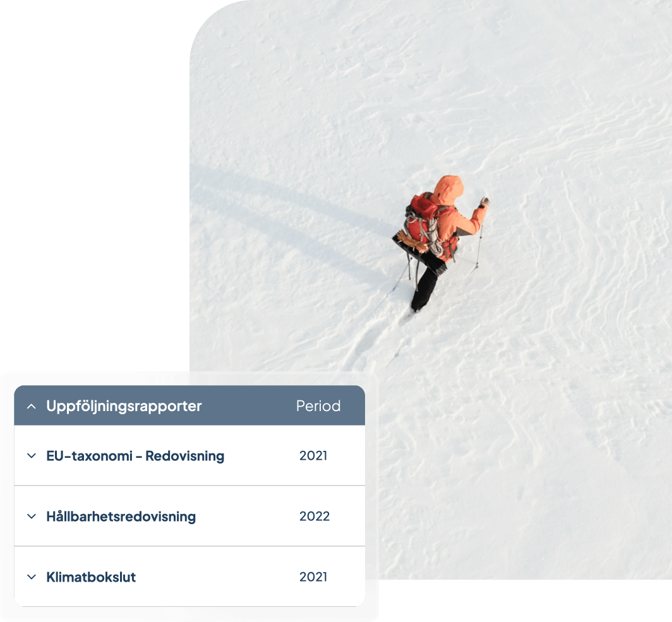This screenshot has width=672, height=622.
Task: Select the 2022 period for Hållbarhetsredovisning
Action: 315,516
